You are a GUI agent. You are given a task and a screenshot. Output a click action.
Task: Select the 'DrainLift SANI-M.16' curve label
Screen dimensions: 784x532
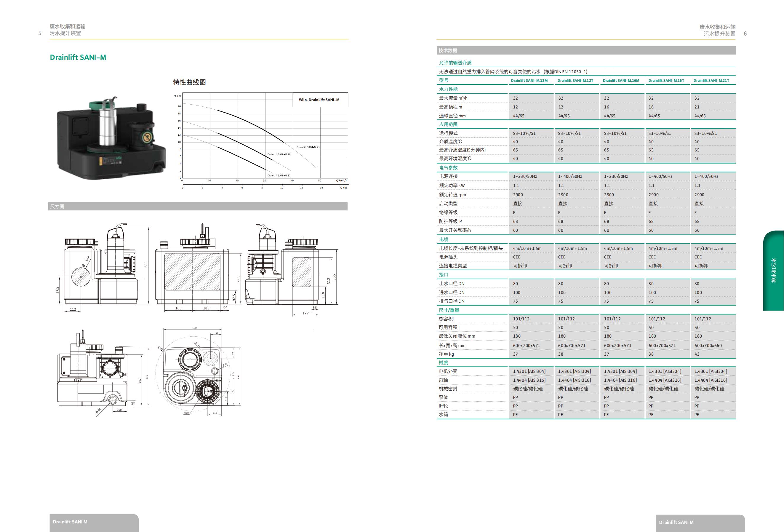coord(279,154)
